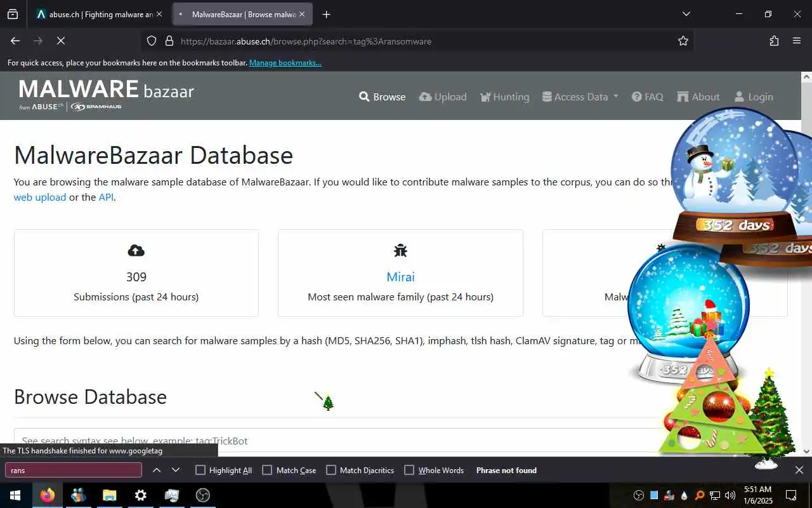Enable the Match Diacritics checkbox

pos(331,470)
